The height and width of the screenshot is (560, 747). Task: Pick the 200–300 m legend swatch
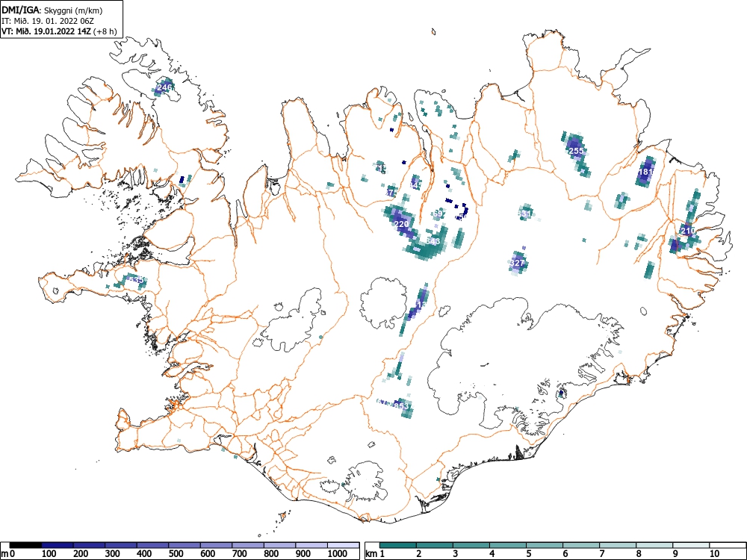coord(89,545)
